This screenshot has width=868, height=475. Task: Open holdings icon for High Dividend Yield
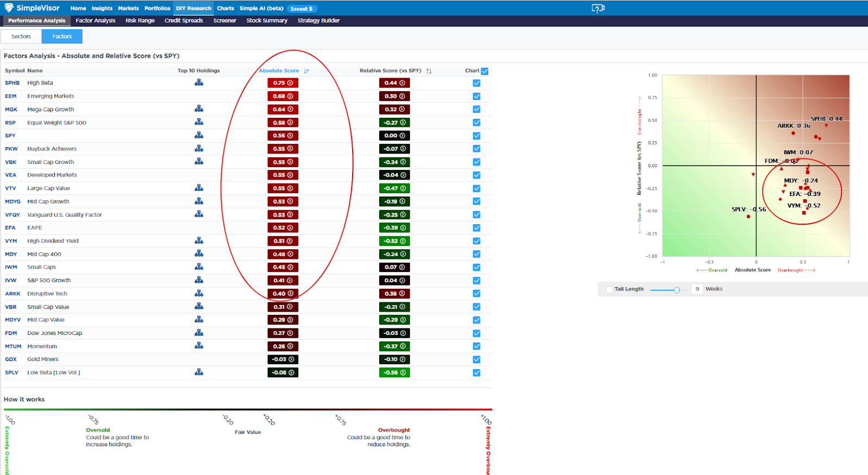tap(199, 240)
